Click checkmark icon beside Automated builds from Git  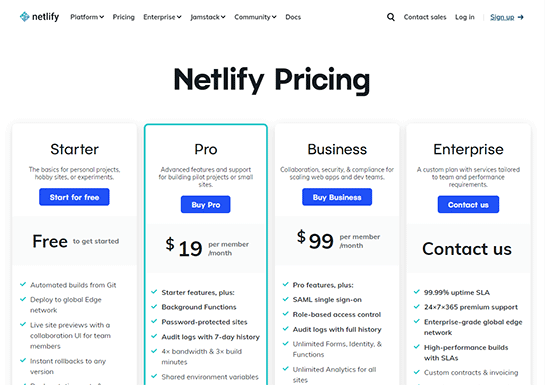coord(23,284)
